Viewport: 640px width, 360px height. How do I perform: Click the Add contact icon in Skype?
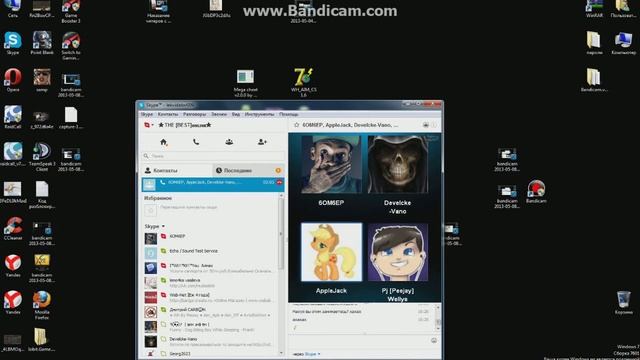[x=262, y=142]
